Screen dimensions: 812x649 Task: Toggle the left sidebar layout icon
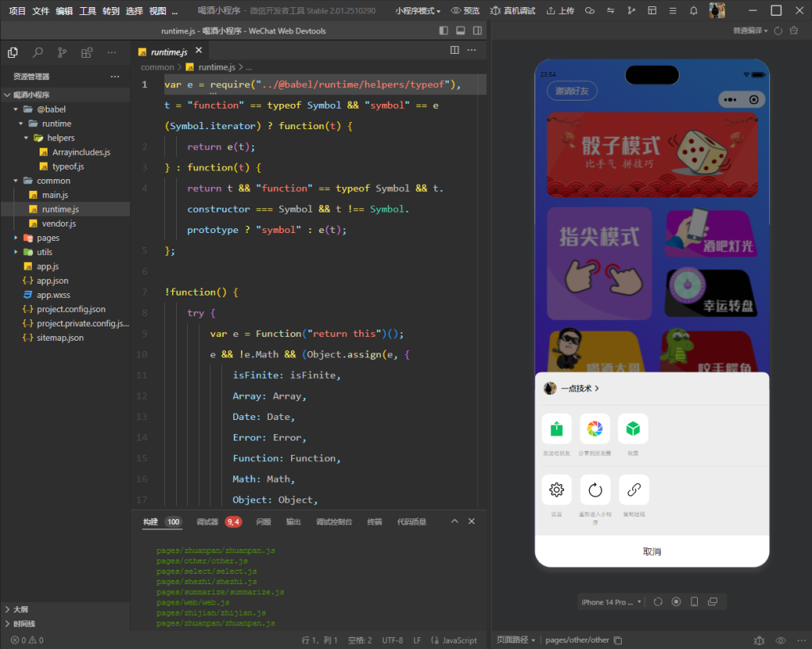click(x=444, y=31)
